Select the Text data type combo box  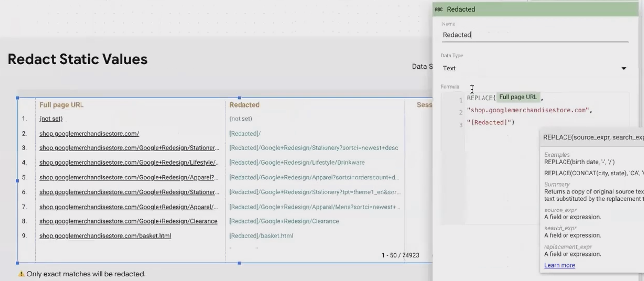535,69
